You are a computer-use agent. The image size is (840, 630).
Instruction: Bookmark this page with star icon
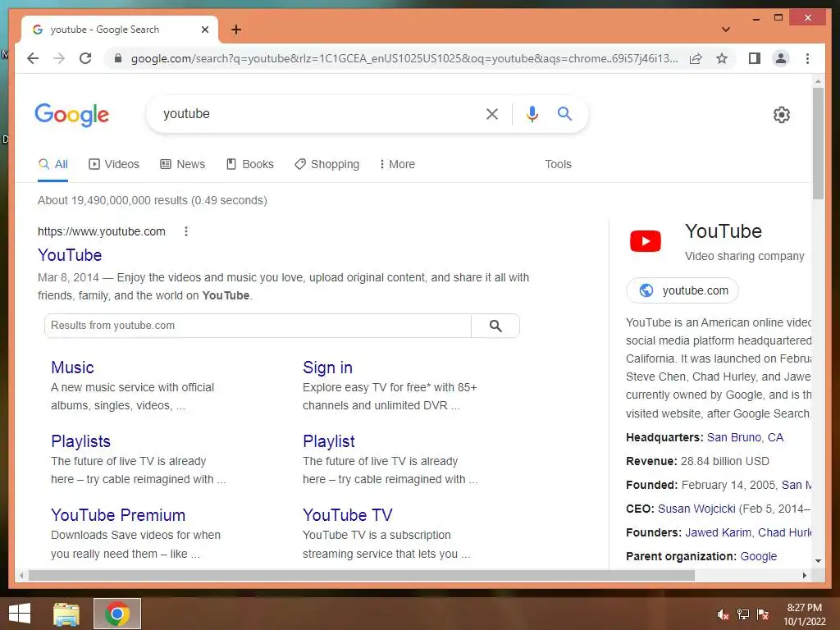click(722, 58)
